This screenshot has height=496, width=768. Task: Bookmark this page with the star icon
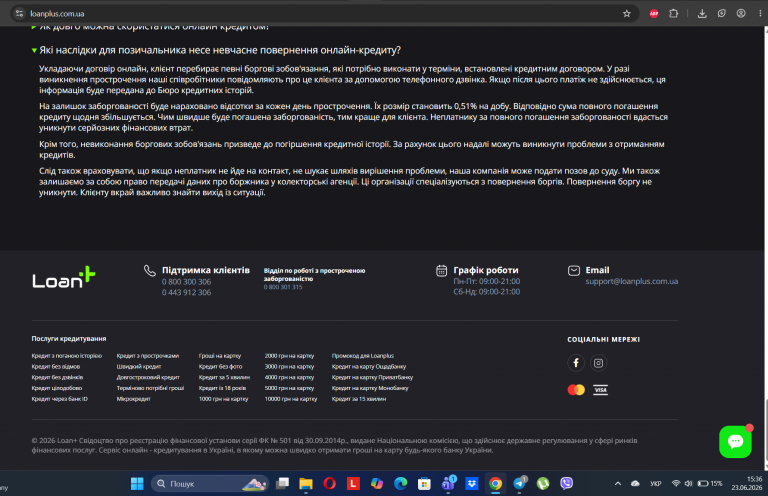pos(626,14)
